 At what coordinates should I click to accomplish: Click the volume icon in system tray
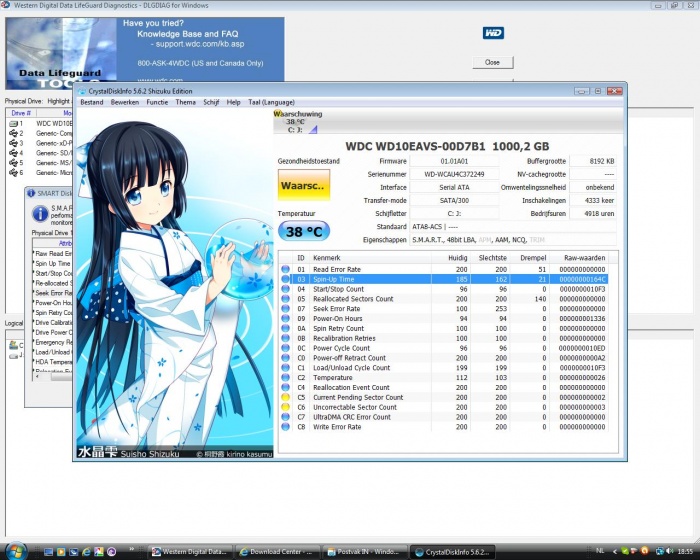670,551
